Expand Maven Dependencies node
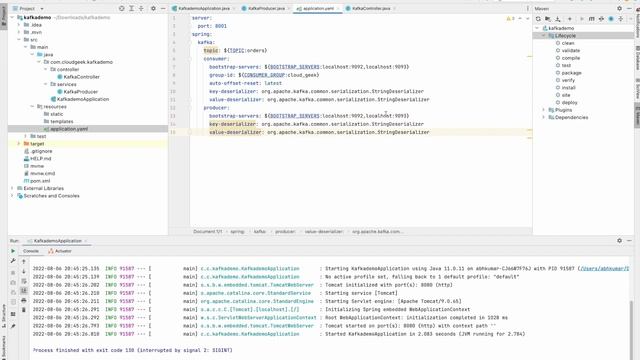Screen dimensions: 640x360 pyautogui.click(x=544, y=117)
